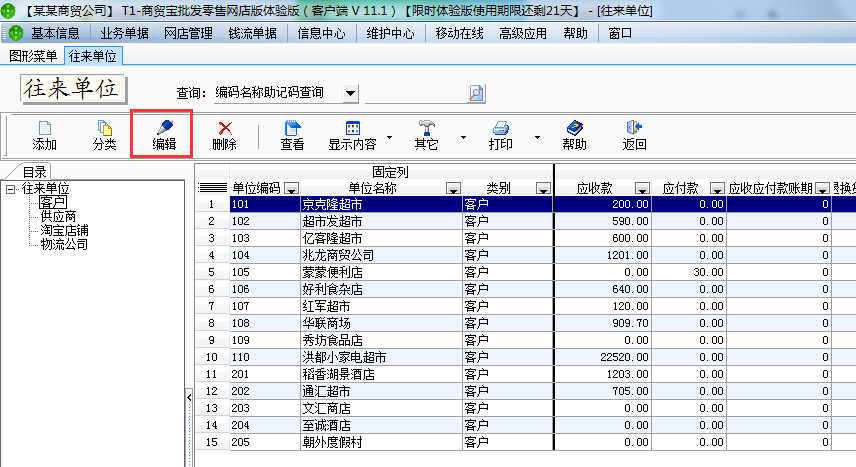Click the left panel collapse splitter arrow
This screenshot has height=467, width=856.
pyautogui.click(x=189, y=398)
